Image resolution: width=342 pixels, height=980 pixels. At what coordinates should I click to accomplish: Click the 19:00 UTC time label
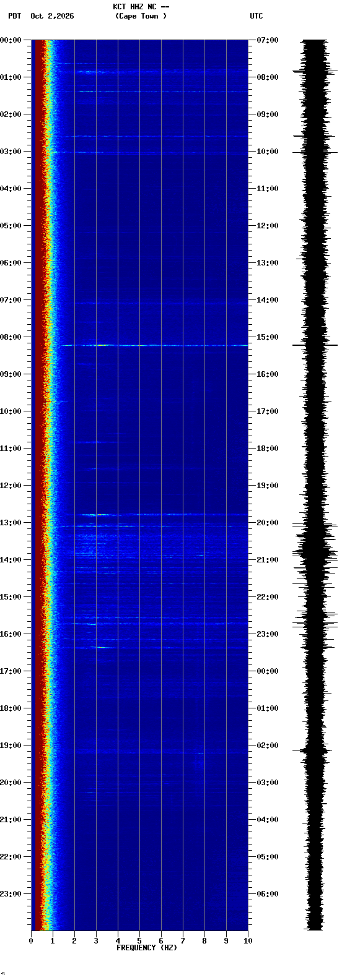point(268,486)
